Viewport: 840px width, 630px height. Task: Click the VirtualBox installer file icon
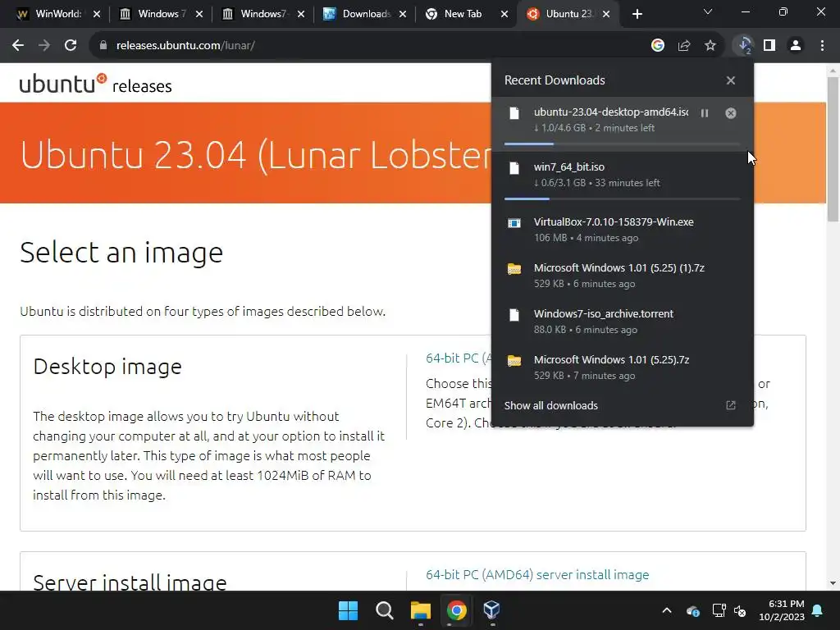click(514, 223)
